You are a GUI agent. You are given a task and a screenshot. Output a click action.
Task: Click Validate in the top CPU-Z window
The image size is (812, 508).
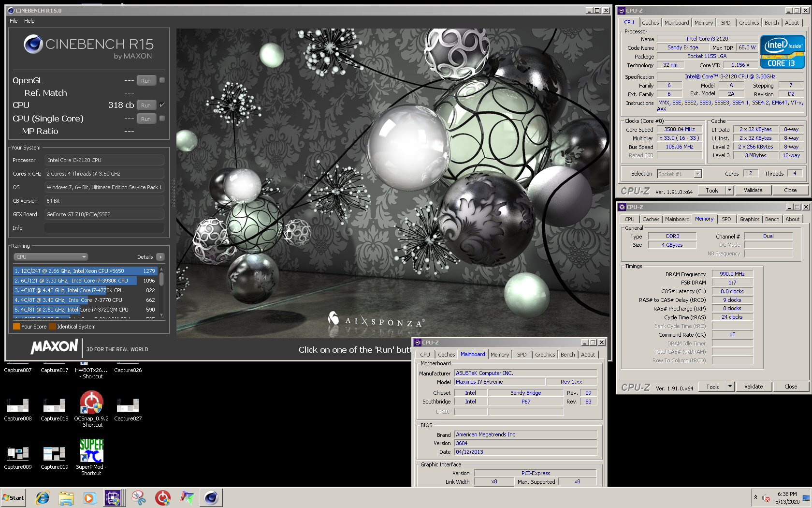pos(753,190)
